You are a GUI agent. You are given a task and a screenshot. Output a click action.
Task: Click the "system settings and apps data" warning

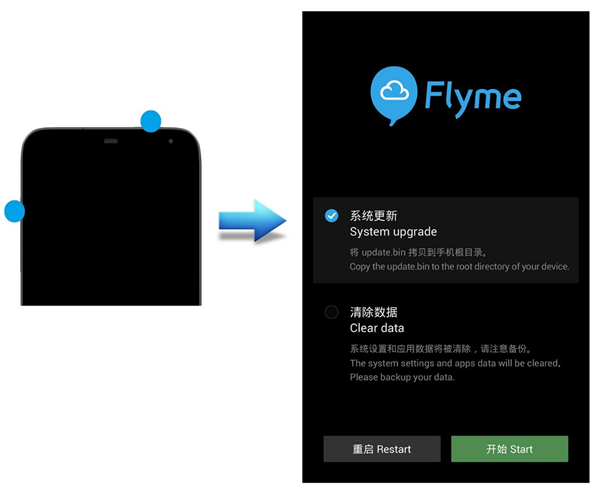click(x=455, y=363)
